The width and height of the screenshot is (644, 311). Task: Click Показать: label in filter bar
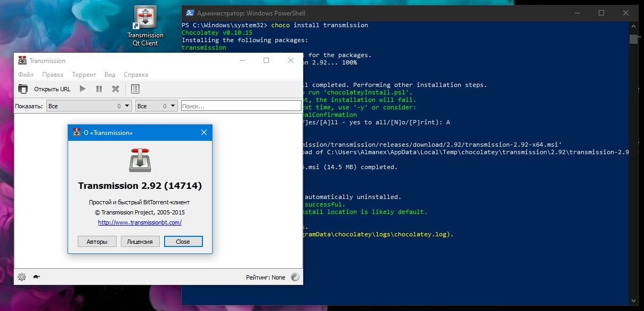[29, 106]
